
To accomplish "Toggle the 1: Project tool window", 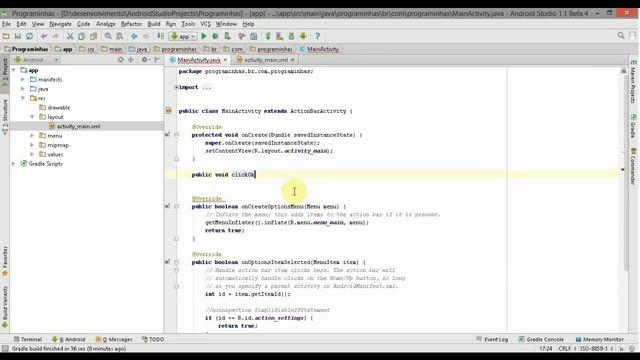I will (x=5, y=72).
